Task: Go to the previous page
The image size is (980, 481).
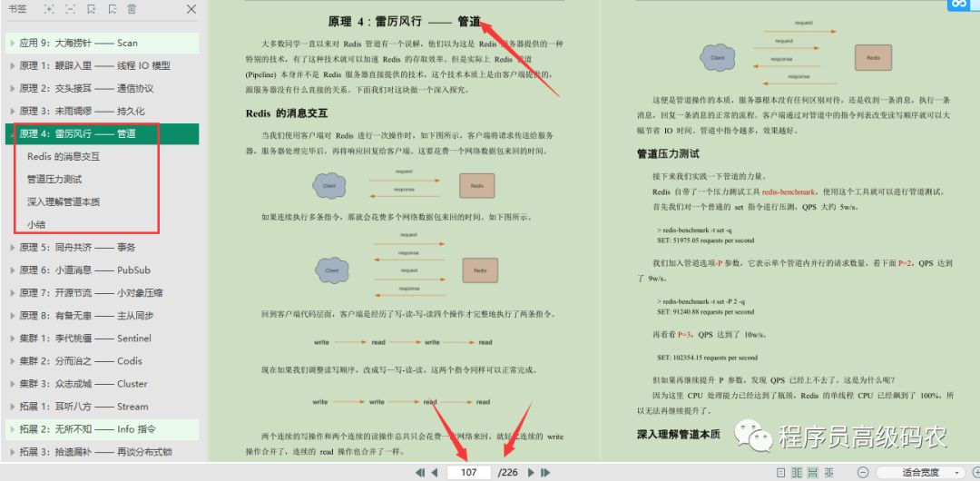Action: coord(435,472)
